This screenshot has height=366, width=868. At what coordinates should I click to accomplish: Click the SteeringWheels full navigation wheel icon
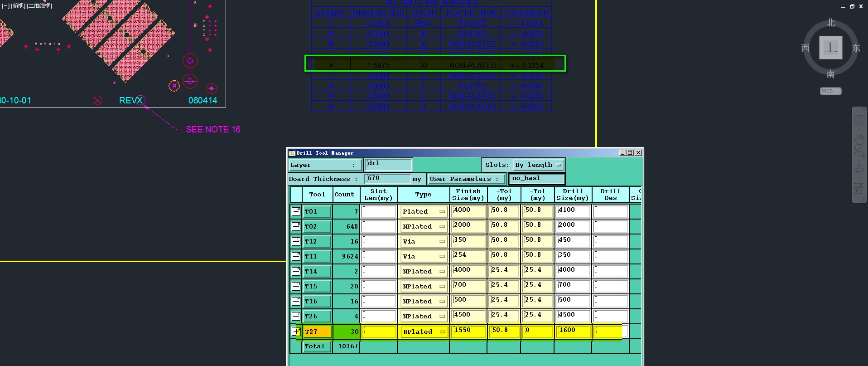point(859,121)
